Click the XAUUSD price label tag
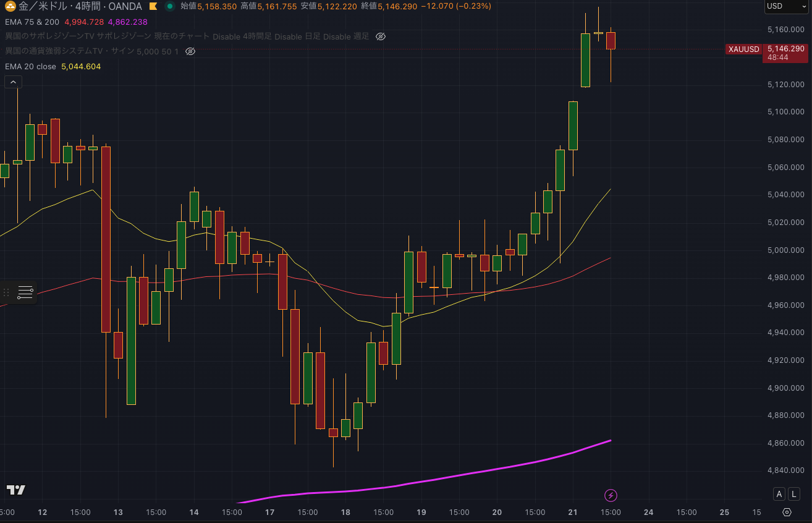The width and height of the screenshot is (812, 523). click(x=743, y=49)
